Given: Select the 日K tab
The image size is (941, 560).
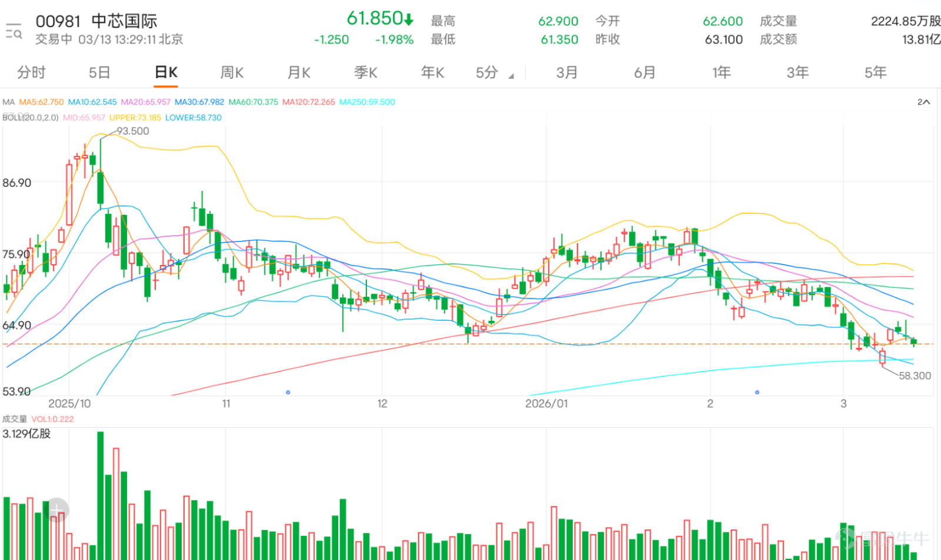Looking at the screenshot, I should point(166,72).
